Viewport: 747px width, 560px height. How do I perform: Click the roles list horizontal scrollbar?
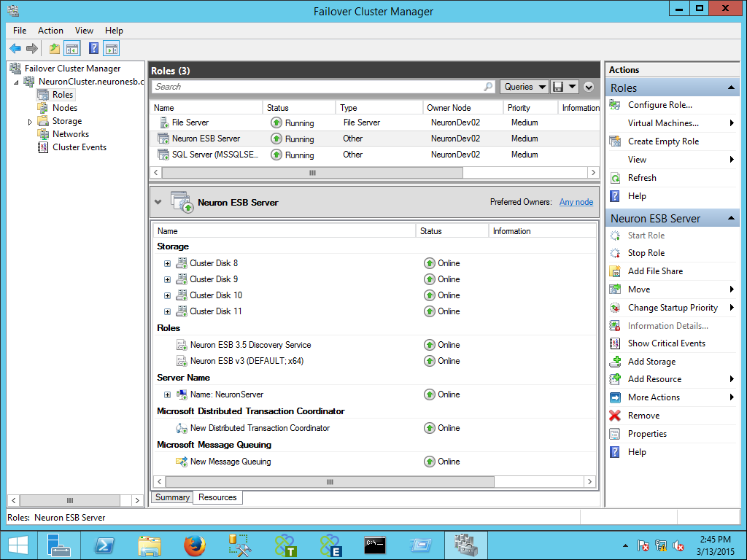click(312, 172)
